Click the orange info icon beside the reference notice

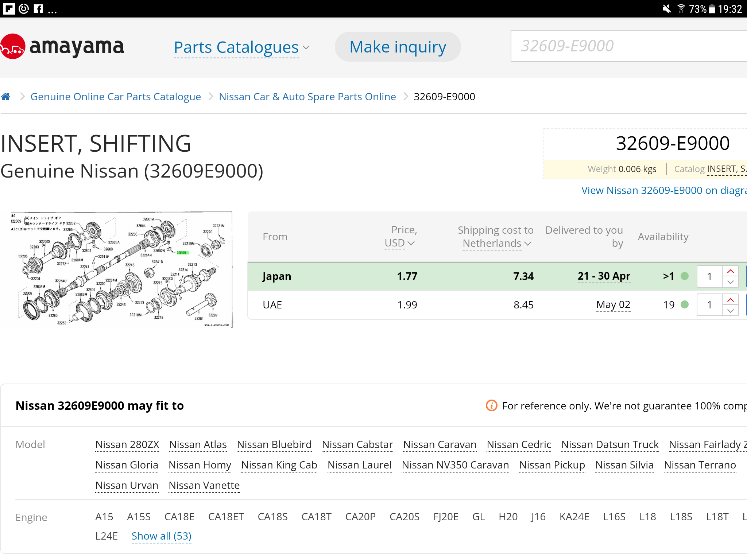coord(491,405)
